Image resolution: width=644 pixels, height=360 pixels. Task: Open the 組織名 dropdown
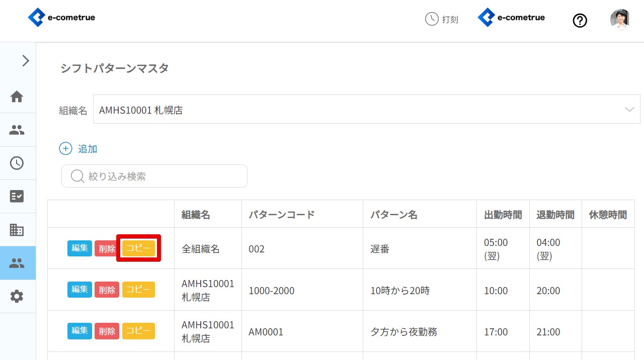coord(366,110)
